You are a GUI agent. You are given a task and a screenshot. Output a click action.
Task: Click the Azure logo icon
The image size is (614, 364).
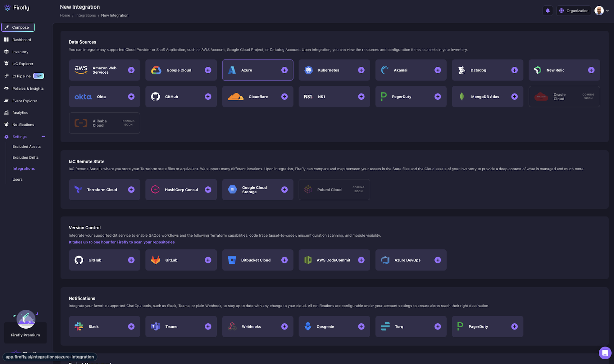point(232,70)
